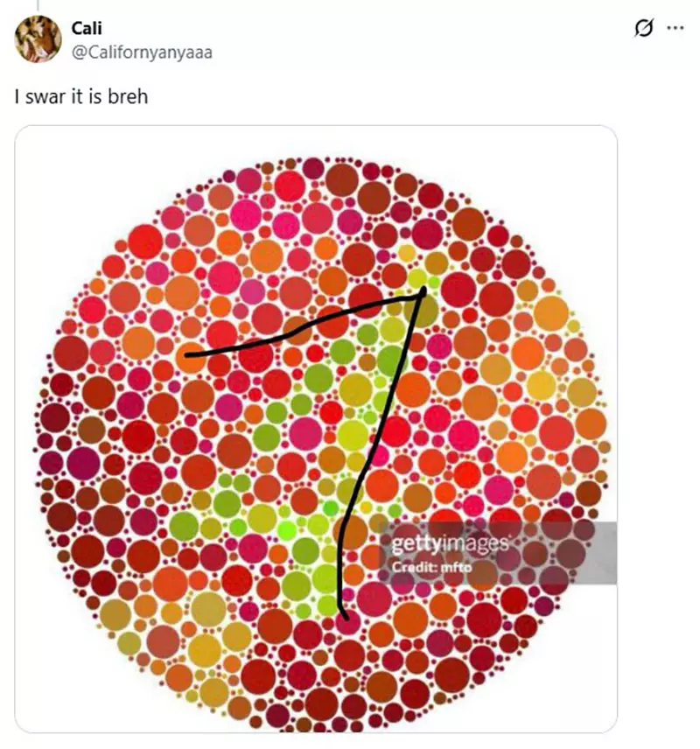
Task: Click the "gettyimages" watermark logo
Action: pos(450,544)
